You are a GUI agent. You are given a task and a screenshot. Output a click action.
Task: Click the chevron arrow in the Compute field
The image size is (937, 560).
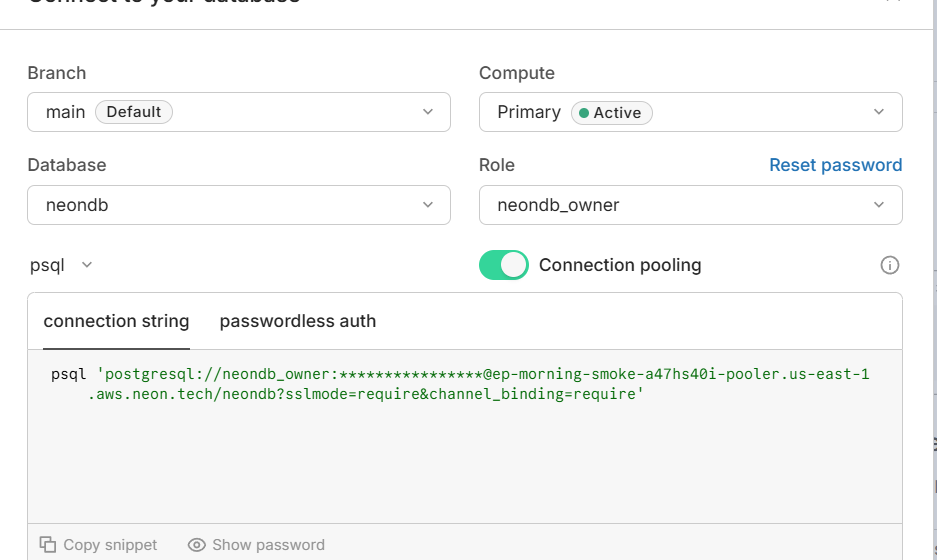[x=879, y=112]
